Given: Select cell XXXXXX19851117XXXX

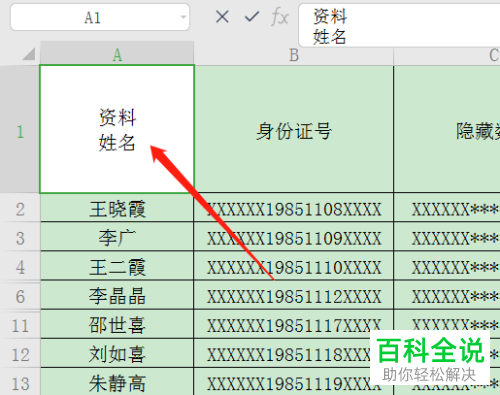Looking at the screenshot, I should point(294,324).
